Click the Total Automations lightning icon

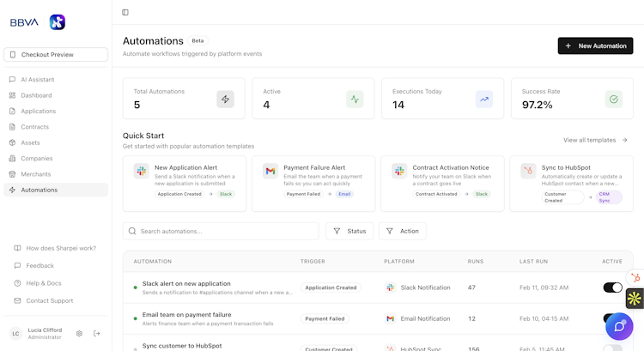[226, 99]
